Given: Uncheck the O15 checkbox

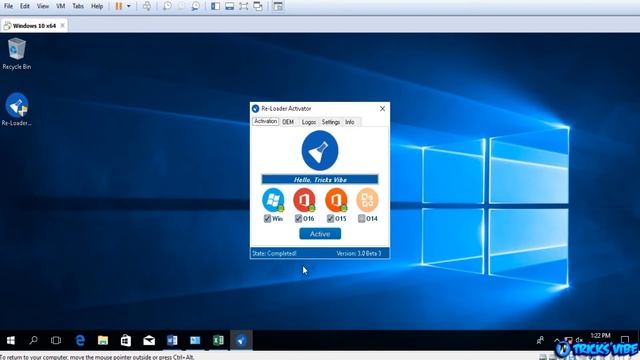Looking at the screenshot, I should point(331,219).
